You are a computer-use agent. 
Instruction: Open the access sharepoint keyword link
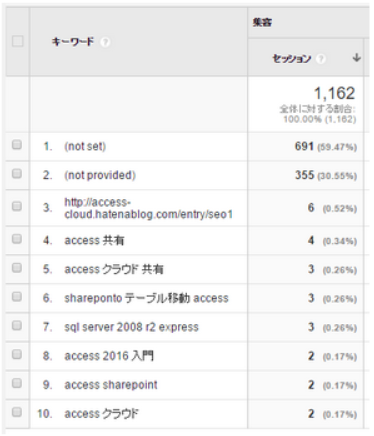[x=111, y=385]
